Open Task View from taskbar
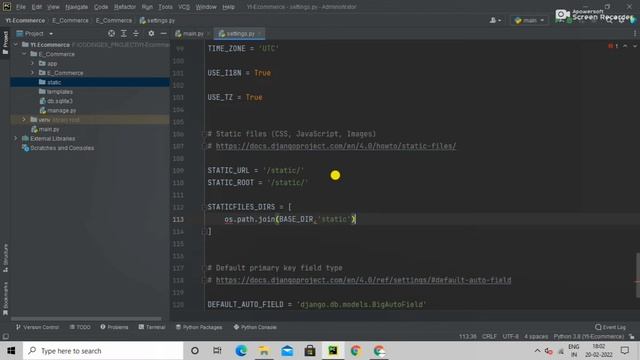This screenshot has height=360, width=640. tap(217, 351)
